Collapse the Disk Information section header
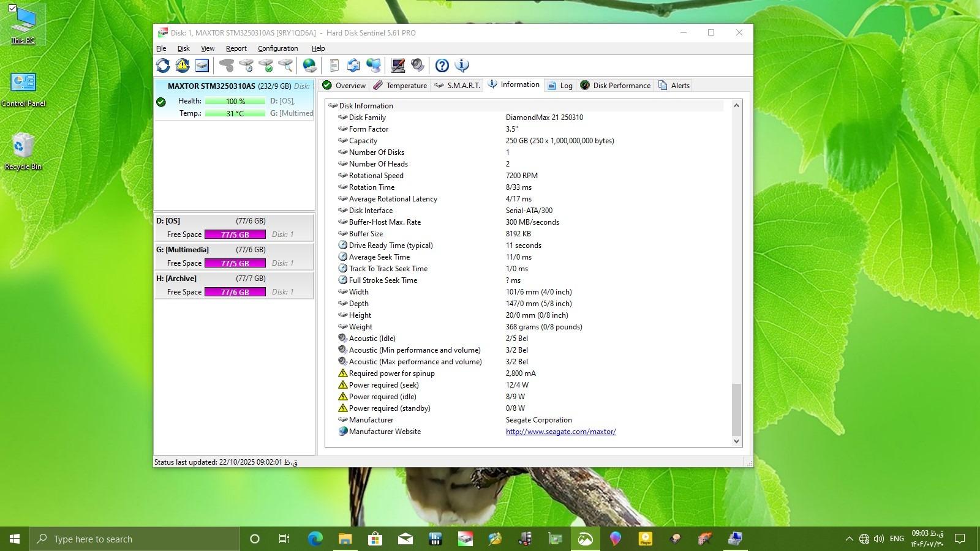 coord(366,106)
